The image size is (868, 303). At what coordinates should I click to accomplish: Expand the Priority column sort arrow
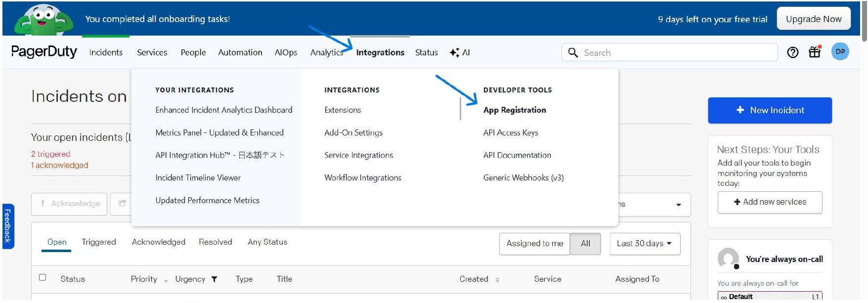coord(166,281)
